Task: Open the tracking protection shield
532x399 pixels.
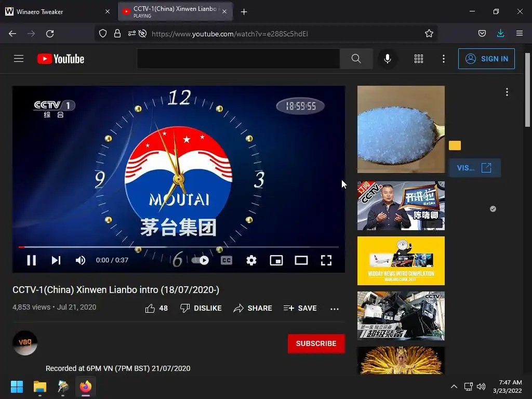Action: (103, 33)
